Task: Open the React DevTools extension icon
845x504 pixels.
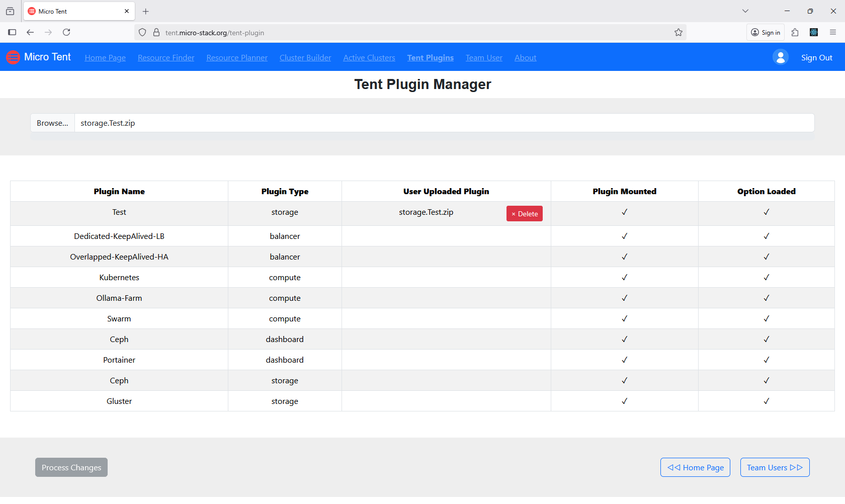Action: (x=814, y=32)
